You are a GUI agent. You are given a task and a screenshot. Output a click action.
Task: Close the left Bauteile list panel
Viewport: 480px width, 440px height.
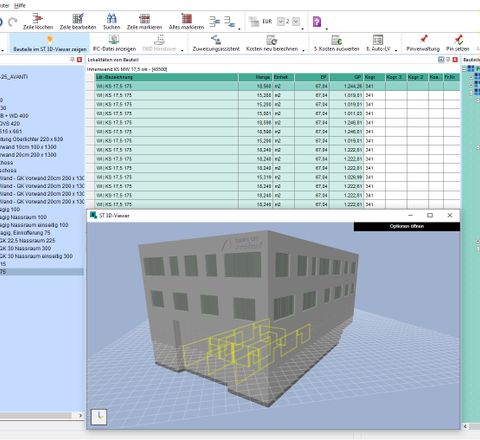tap(79, 60)
